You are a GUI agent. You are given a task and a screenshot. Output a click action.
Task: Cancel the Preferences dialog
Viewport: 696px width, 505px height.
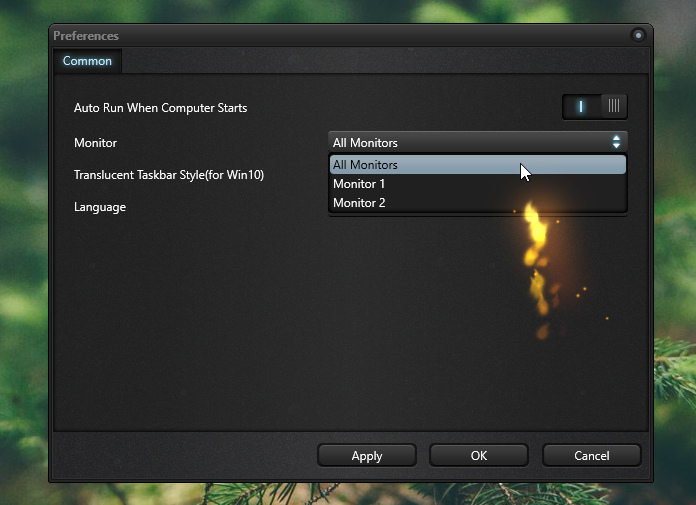pos(591,455)
